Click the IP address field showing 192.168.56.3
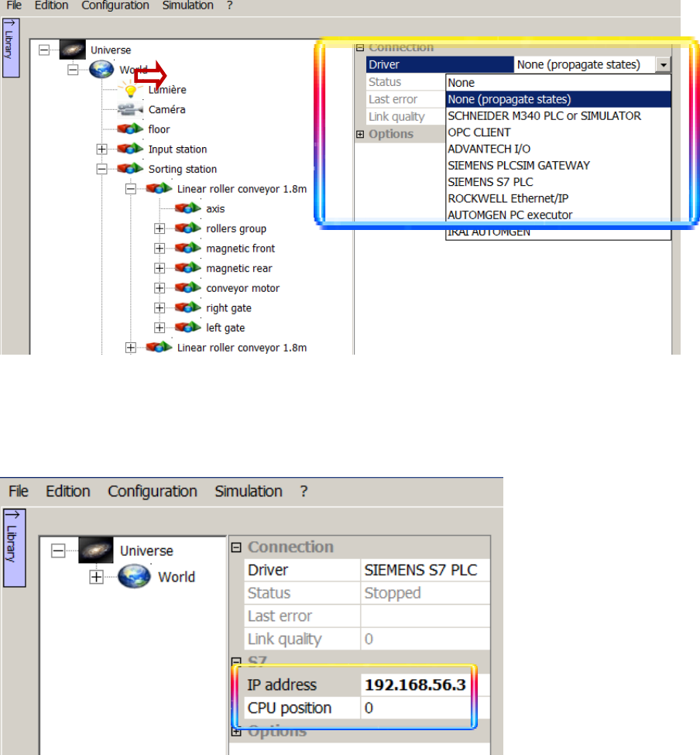The height and width of the screenshot is (755, 700). point(425,685)
